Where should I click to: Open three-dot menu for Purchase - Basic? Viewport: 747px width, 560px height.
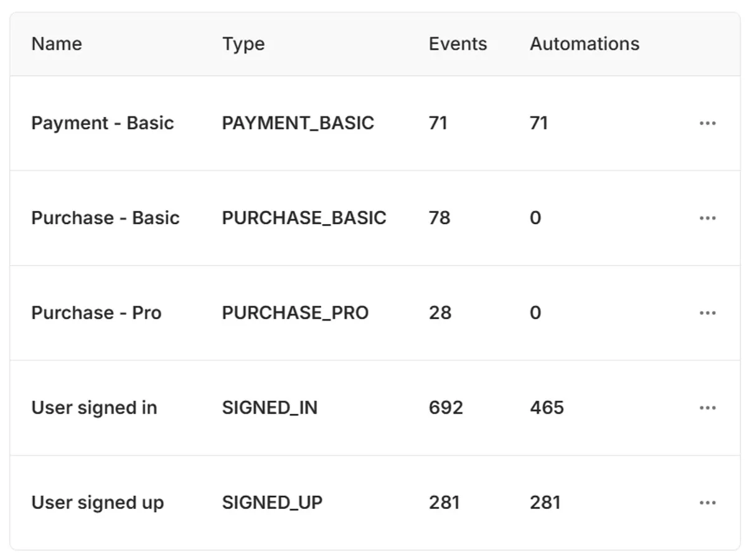pyautogui.click(x=707, y=218)
